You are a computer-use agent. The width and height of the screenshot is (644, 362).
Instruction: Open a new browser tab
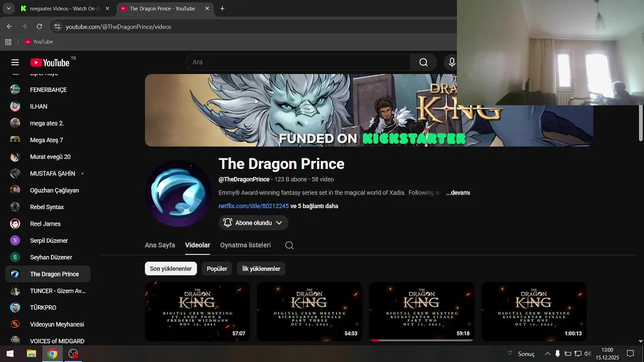[x=222, y=9]
